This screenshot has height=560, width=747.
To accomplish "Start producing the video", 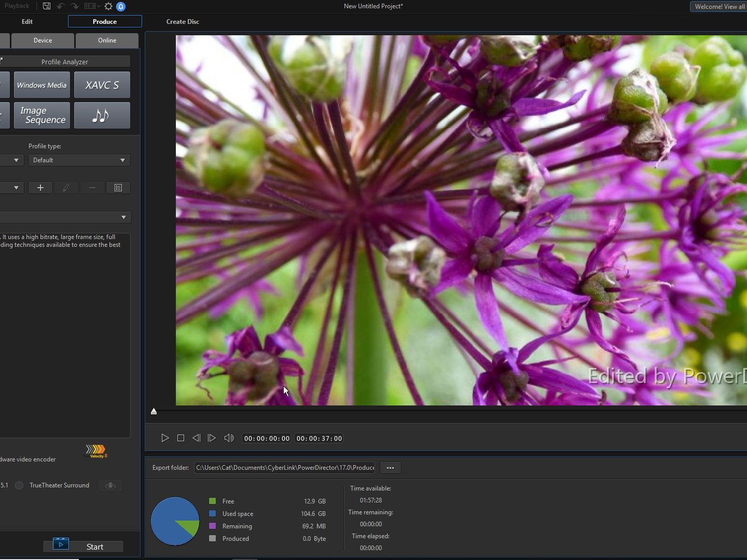I will [83, 547].
